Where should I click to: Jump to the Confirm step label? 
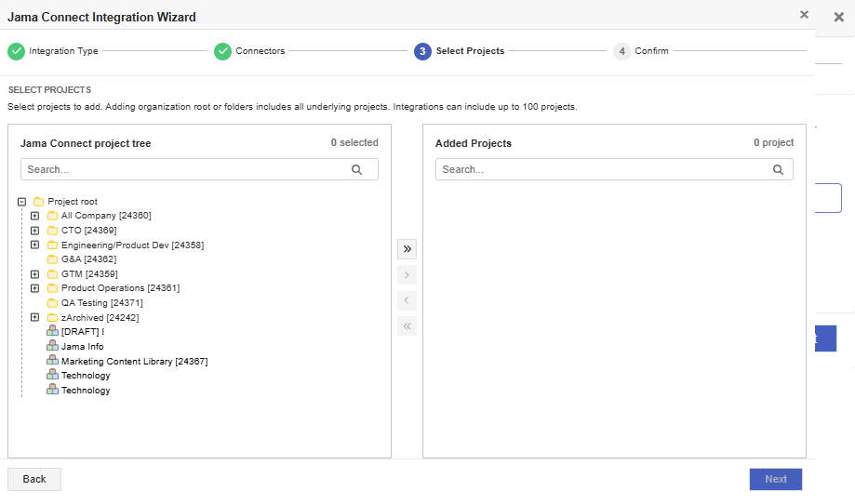pyautogui.click(x=651, y=50)
